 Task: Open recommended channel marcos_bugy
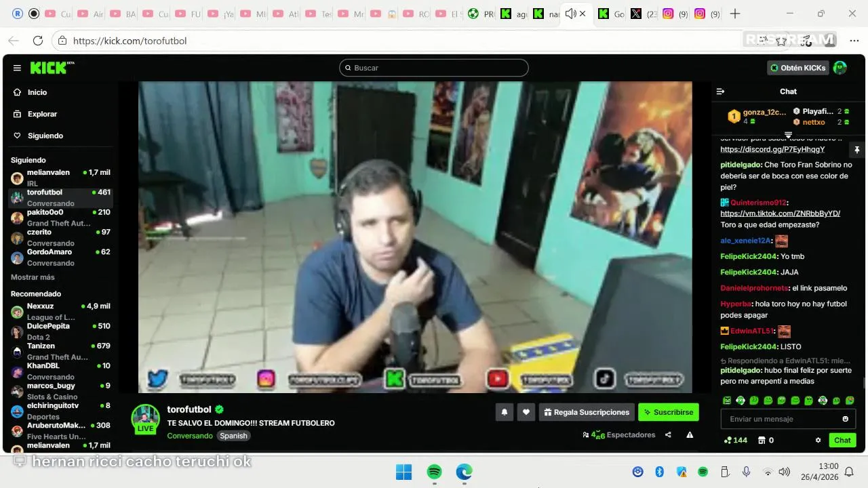pyautogui.click(x=60, y=391)
